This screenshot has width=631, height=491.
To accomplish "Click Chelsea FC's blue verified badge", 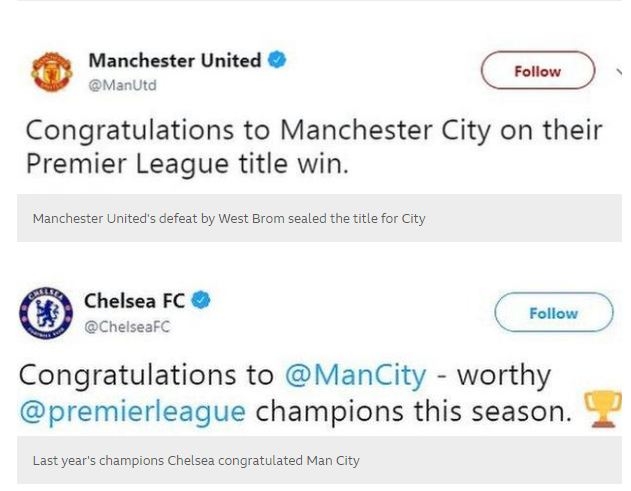I will tap(201, 300).
